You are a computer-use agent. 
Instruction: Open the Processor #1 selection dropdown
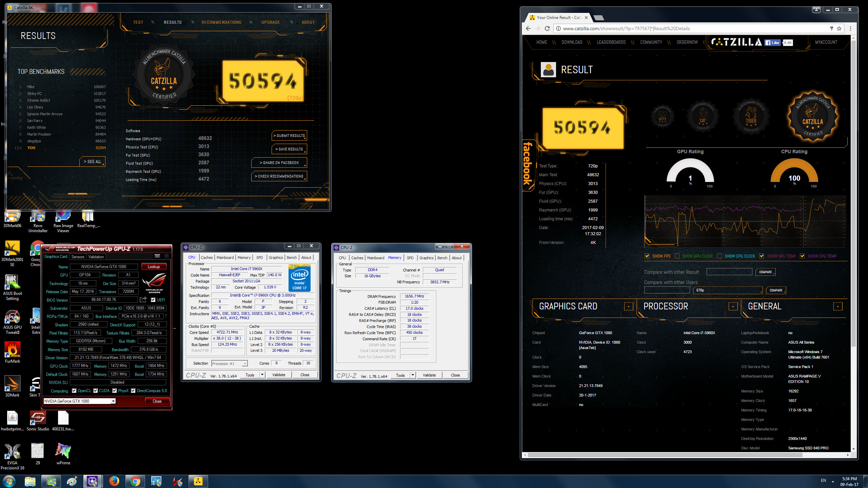coord(230,364)
